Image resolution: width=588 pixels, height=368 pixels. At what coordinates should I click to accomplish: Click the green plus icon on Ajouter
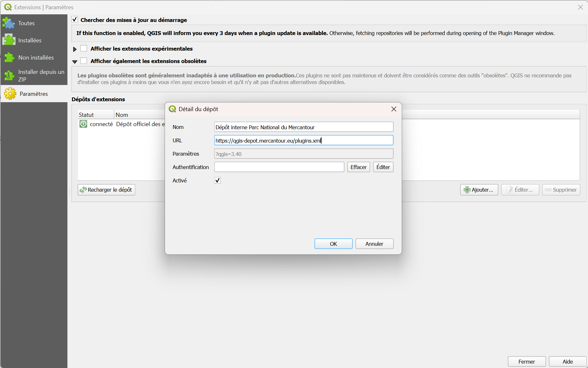pos(467,190)
